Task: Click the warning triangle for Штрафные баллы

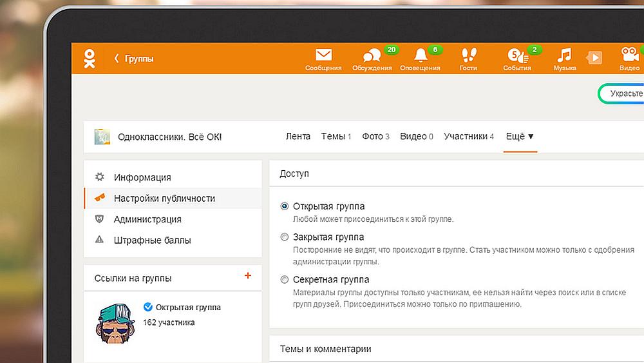Action: [x=99, y=239]
